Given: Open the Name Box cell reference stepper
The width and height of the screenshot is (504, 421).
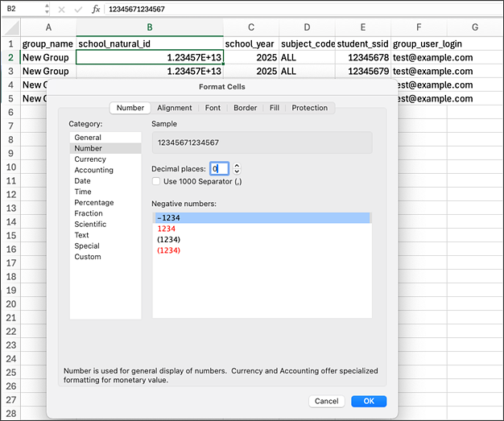Looking at the screenshot, I should click(46, 9).
